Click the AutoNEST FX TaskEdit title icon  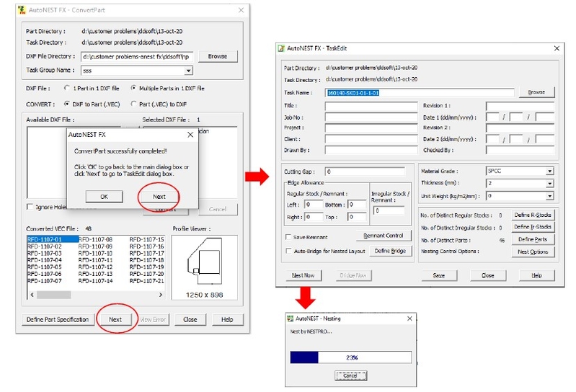(x=281, y=48)
